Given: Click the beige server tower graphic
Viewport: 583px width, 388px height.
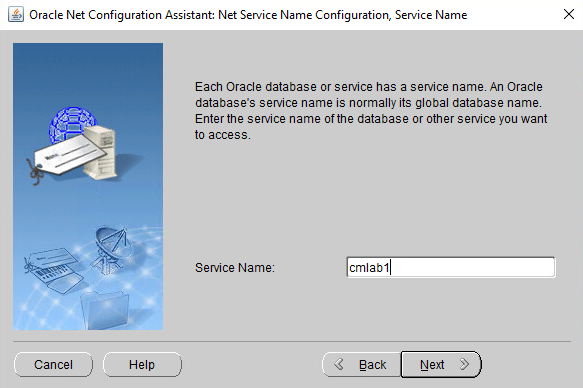Looking at the screenshot, I should [99, 152].
